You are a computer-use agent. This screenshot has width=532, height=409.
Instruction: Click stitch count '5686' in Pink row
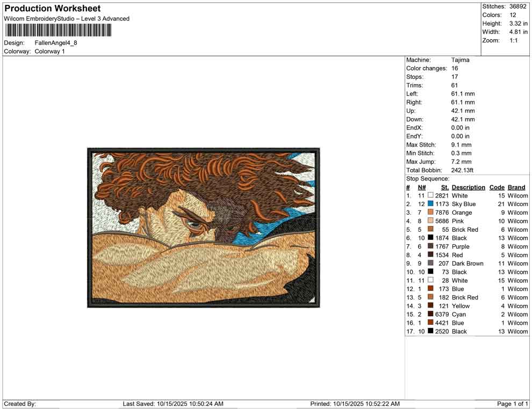(442, 221)
